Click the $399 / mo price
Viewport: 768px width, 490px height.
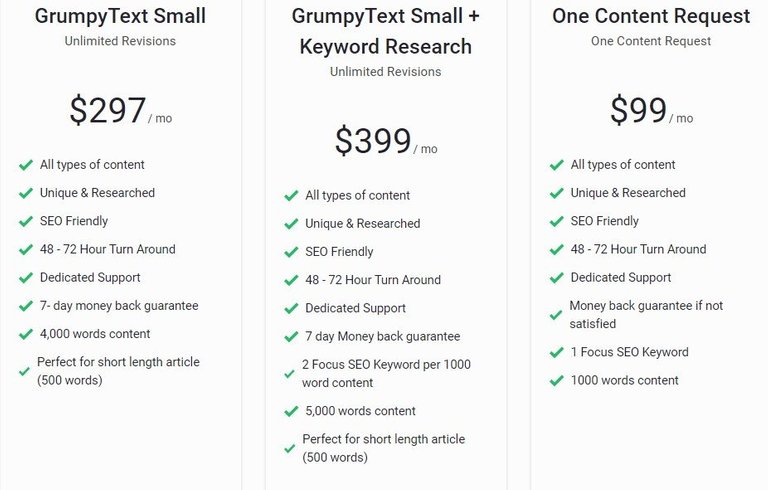(386, 141)
